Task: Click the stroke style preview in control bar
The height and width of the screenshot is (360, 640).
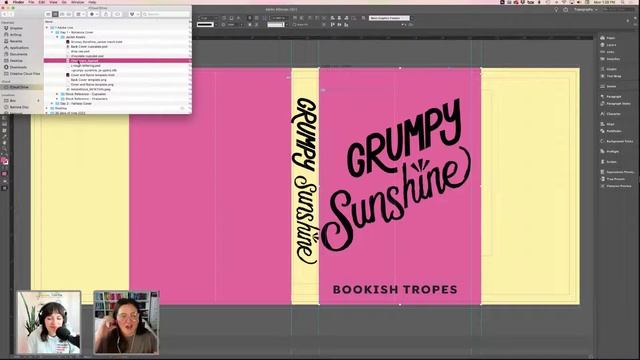Action: pyautogui.click(x=205, y=24)
